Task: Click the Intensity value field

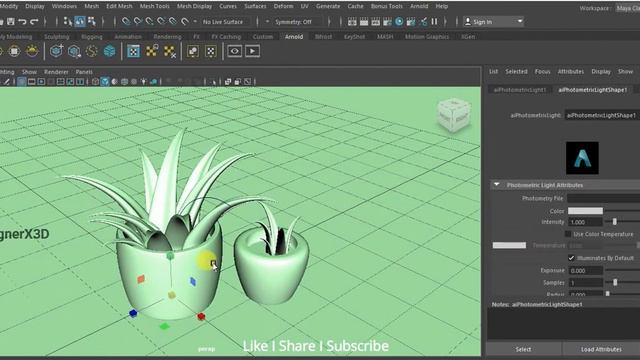Action: coord(585,222)
